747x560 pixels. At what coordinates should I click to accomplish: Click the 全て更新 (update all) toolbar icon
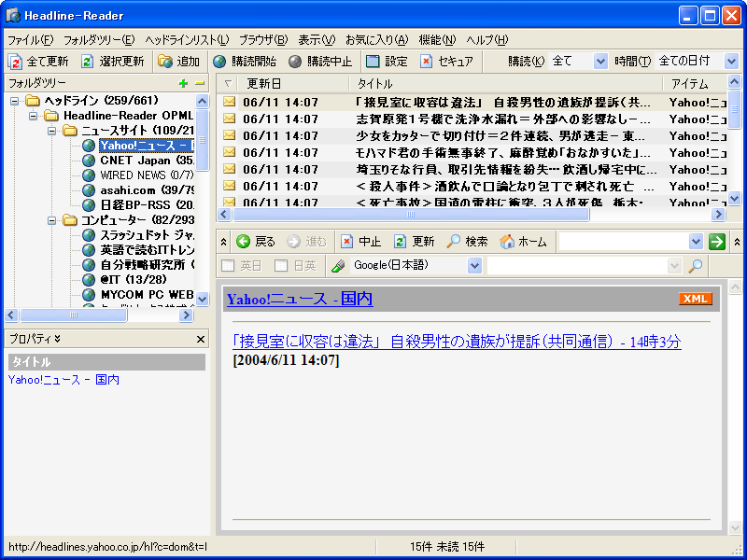pyautogui.click(x=15, y=62)
